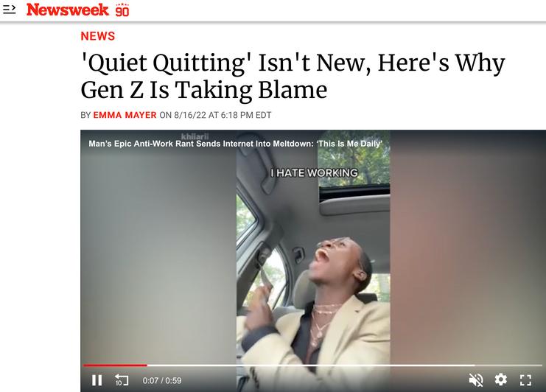Click the red played portion of progress bar
The height and width of the screenshot is (392, 546).
point(115,365)
